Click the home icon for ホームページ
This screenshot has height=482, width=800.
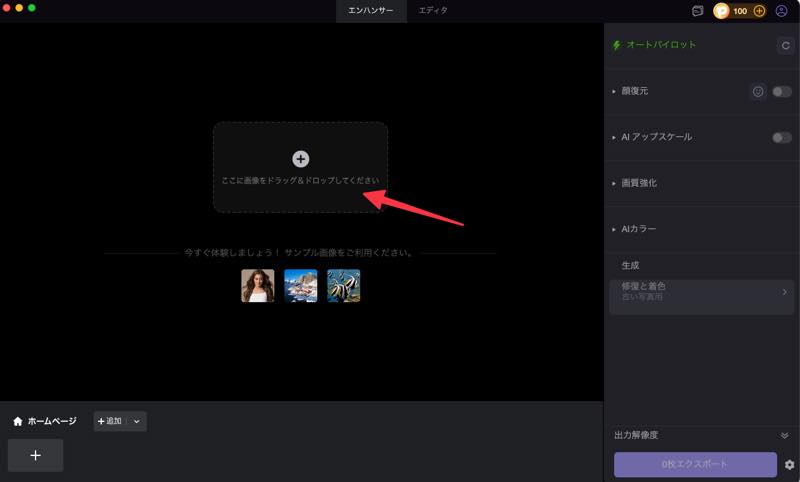[x=17, y=421]
